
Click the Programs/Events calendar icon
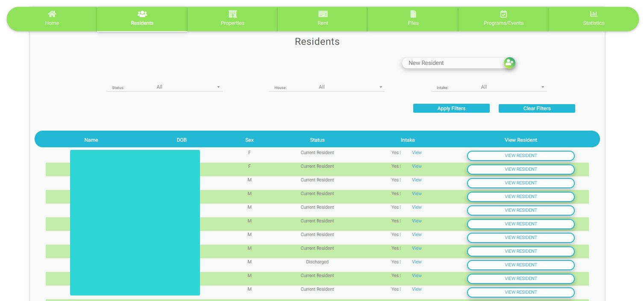click(503, 14)
